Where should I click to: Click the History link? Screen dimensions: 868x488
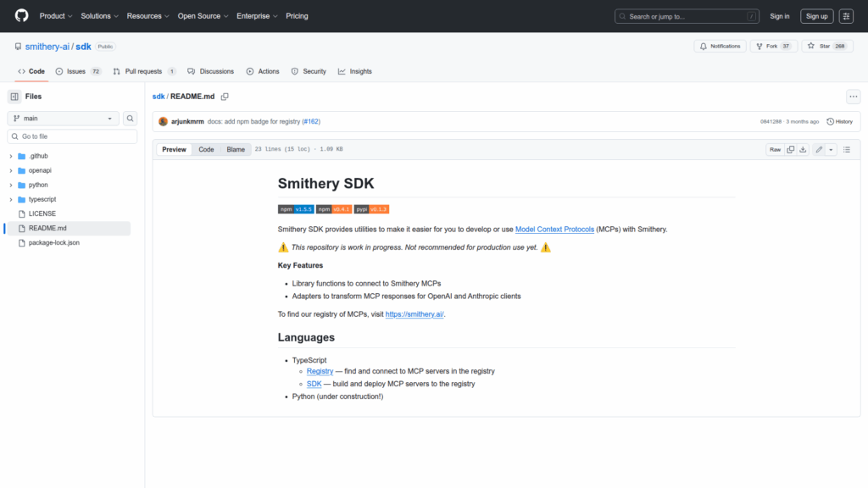click(839, 121)
